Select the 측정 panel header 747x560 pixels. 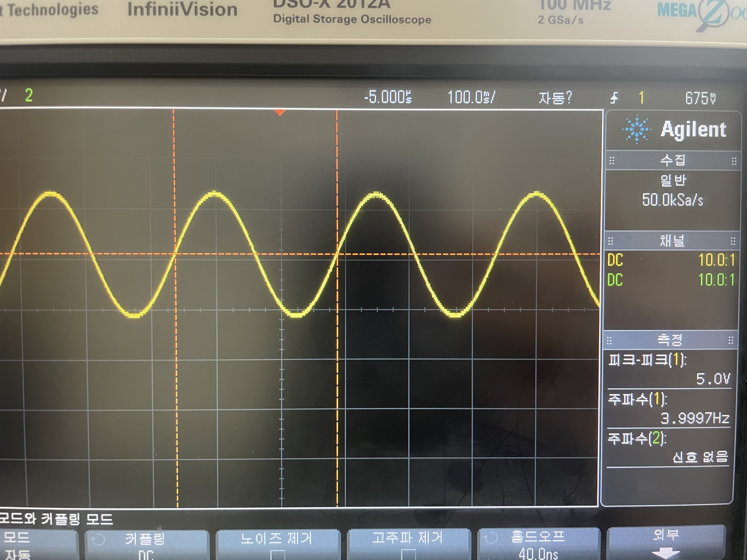click(x=670, y=340)
